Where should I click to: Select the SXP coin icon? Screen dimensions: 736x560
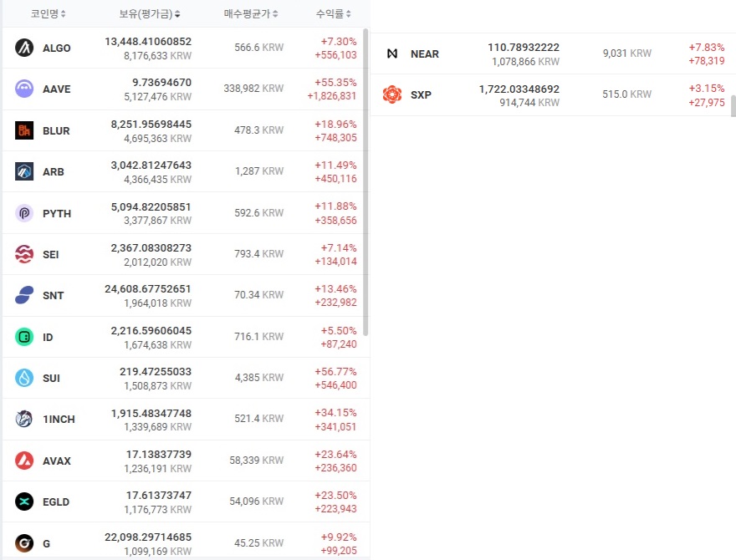[392, 94]
